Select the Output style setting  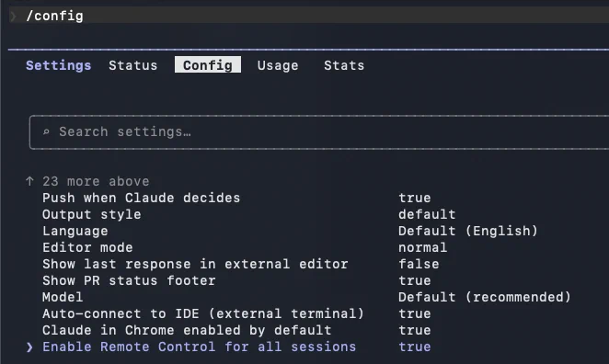pos(92,214)
